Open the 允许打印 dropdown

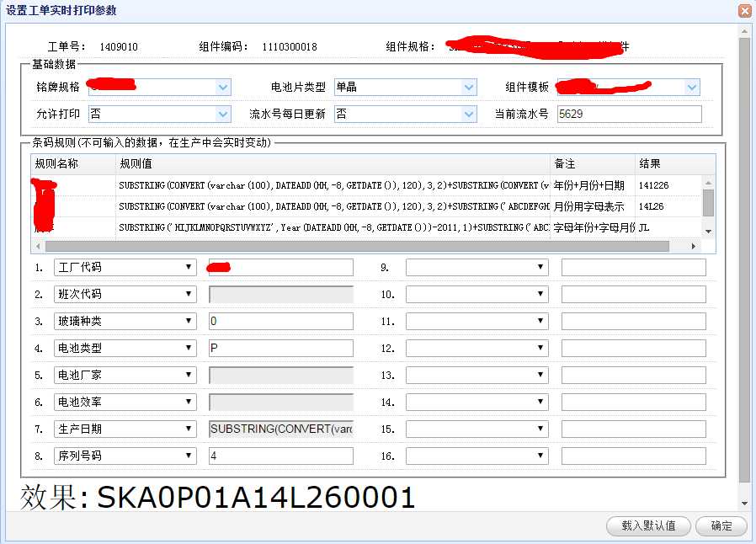coord(223,115)
